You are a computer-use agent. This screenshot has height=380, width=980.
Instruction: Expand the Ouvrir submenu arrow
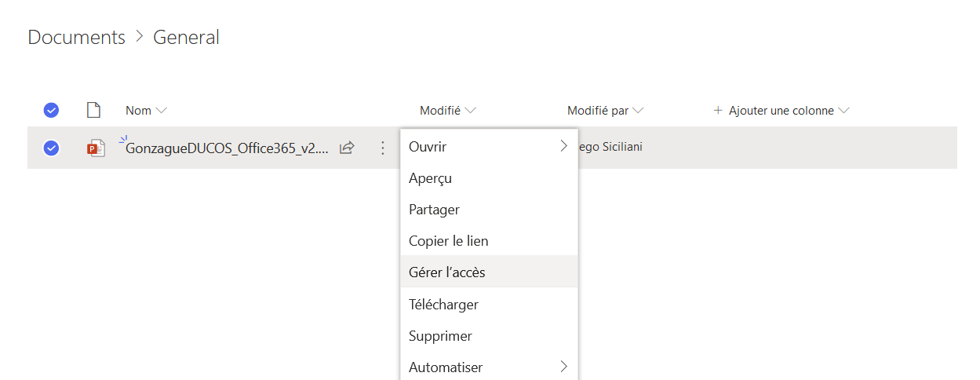pos(563,146)
